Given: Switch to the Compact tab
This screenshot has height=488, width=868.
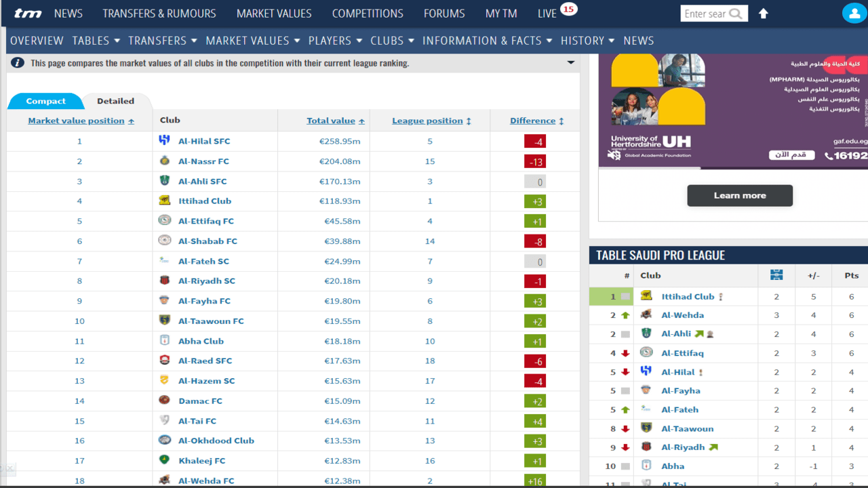Looking at the screenshot, I should click(x=46, y=101).
